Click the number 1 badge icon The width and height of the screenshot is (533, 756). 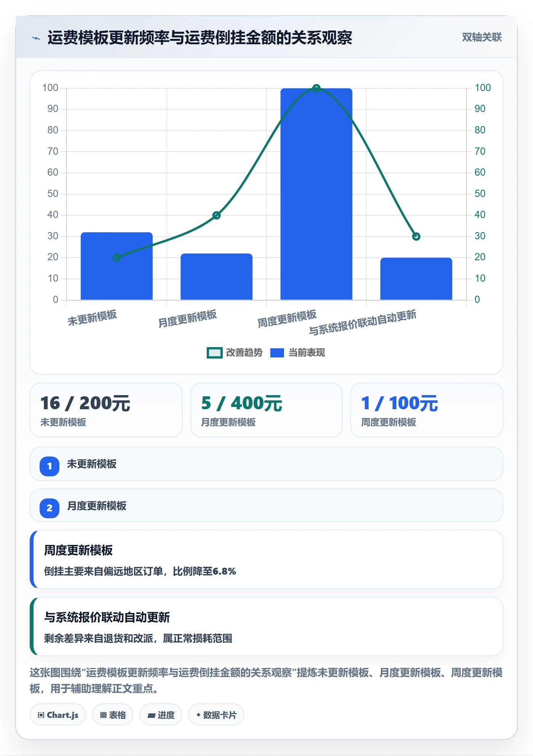pyautogui.click(x=49, y=466)
